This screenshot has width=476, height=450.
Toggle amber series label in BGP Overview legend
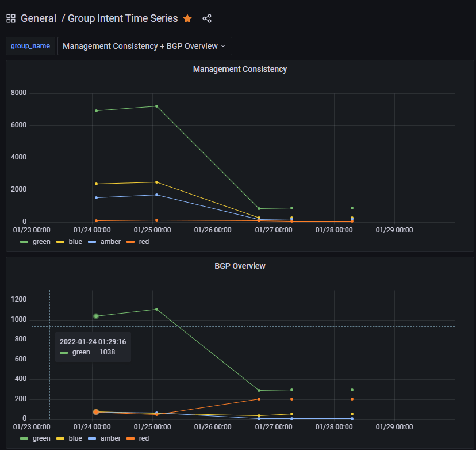(x=110, y=438)
